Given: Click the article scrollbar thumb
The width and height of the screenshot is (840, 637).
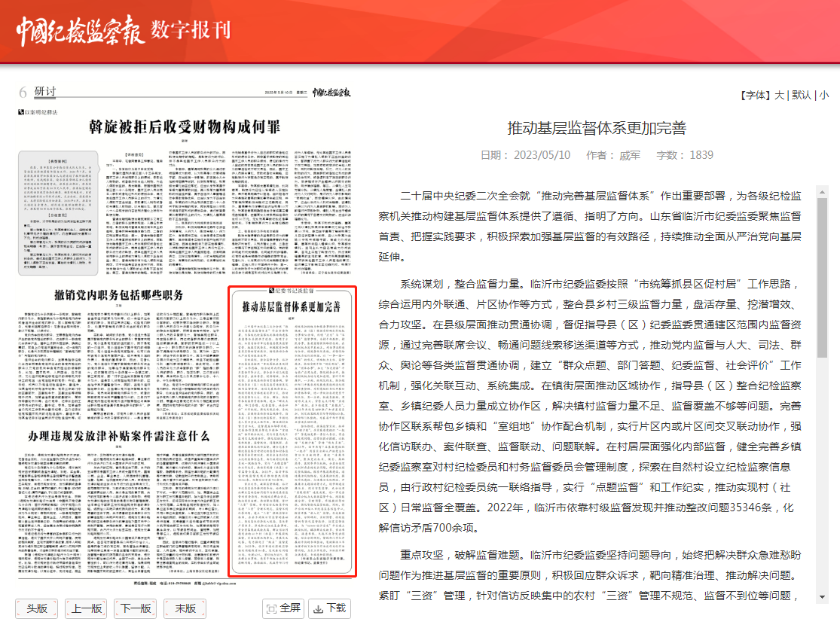Looking at the screenshot, I should coord(823,277).
